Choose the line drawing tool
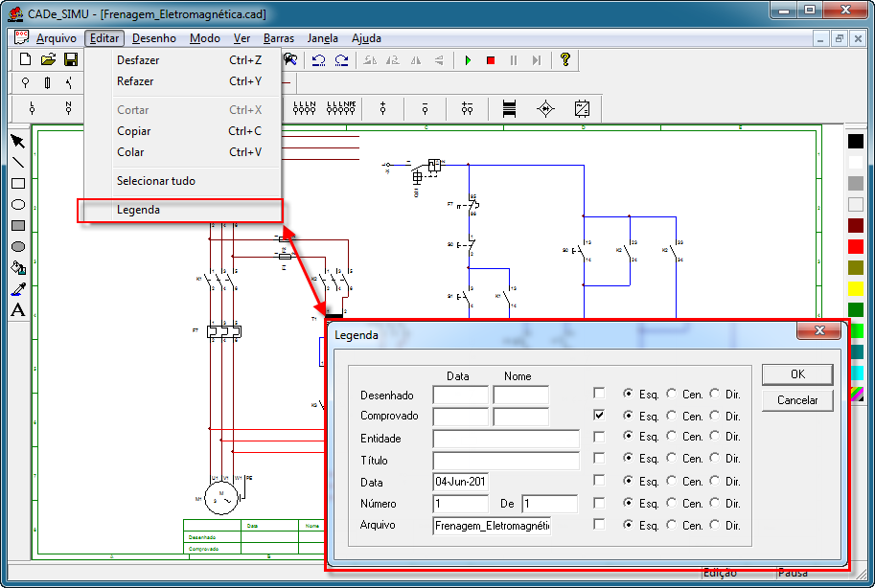Screen dimensions: 875x588 click(x=17, y=163)
